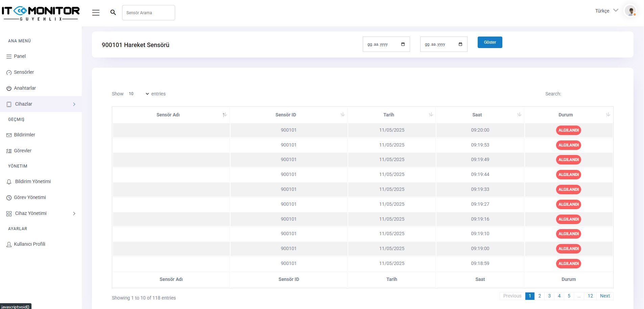Image resolution: width=644 pixels, height=309 pixels.
Task: Click the magnifier search icon
Action: pos(113,13)
